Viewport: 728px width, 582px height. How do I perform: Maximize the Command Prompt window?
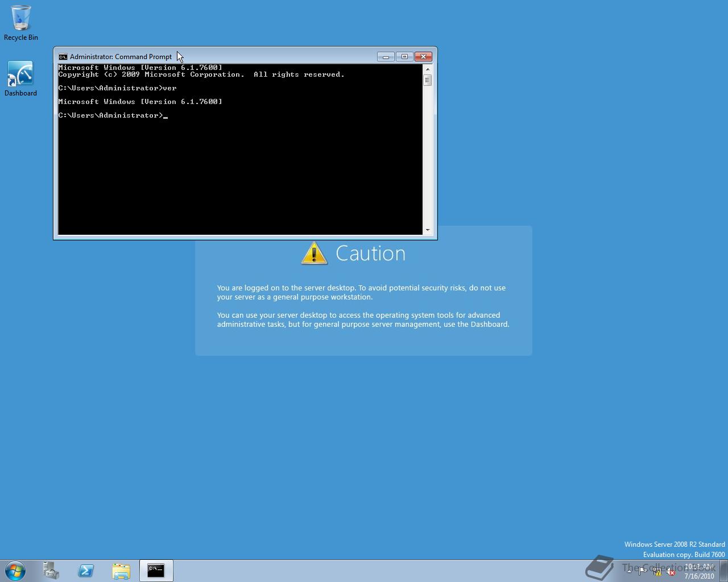(x=404, y=57)
